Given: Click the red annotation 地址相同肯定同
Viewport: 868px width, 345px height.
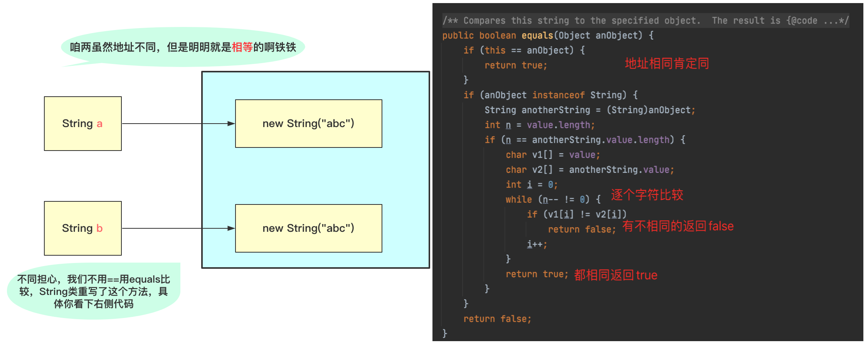Looking at the screenshot, I should coord(667,64).
